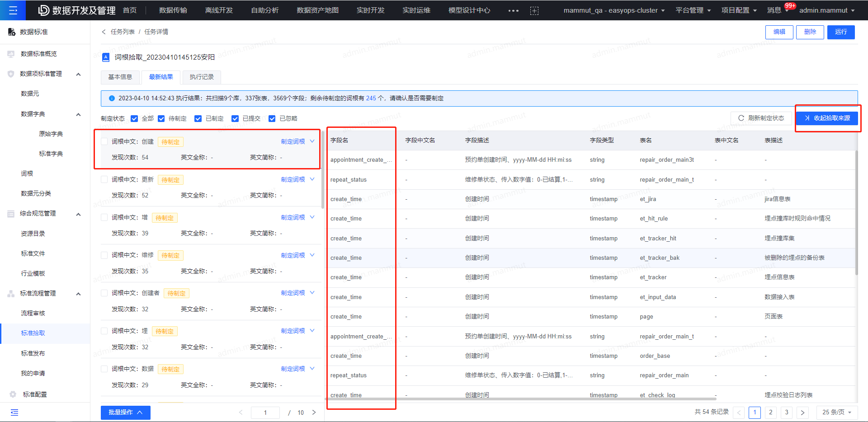Go to previous table page arrow

[740, 413]
